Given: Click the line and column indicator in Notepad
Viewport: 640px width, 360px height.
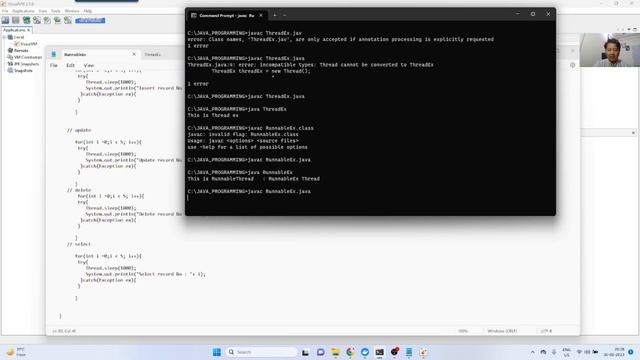Looking at the screenshot, I should click(64, 331).
